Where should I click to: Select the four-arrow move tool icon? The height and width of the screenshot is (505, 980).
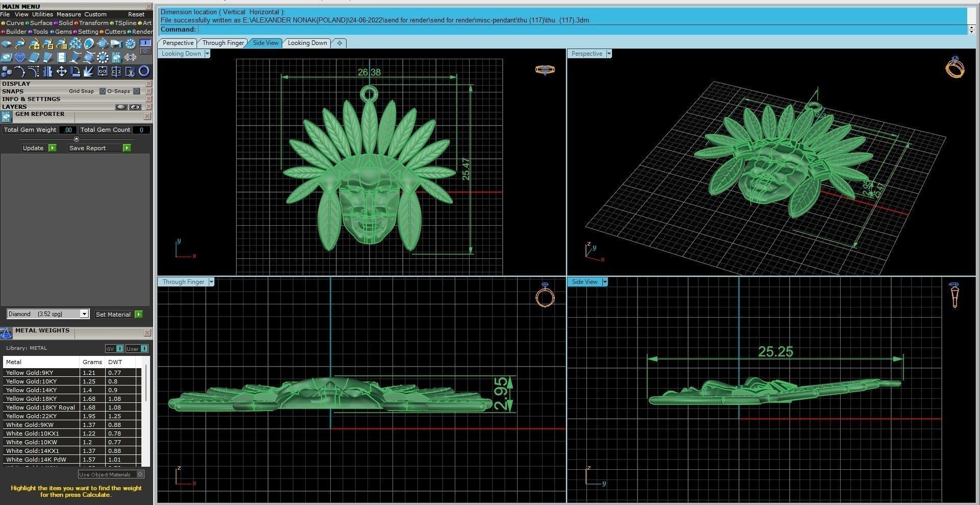click(x=62, y=71)
